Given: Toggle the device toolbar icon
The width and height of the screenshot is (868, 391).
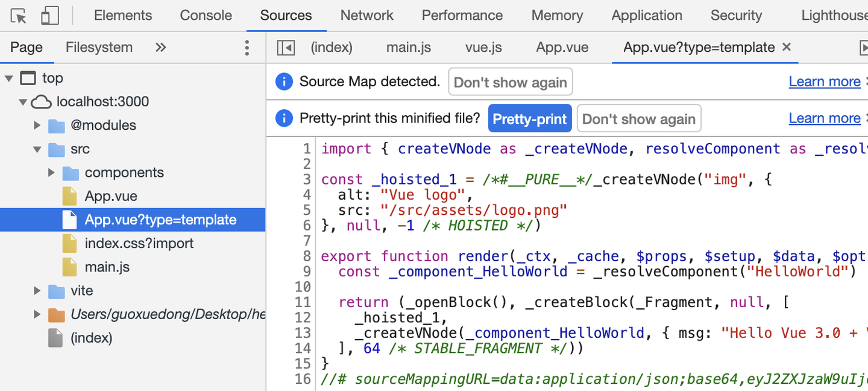Looking at the screenshot, I should (49, 16).
